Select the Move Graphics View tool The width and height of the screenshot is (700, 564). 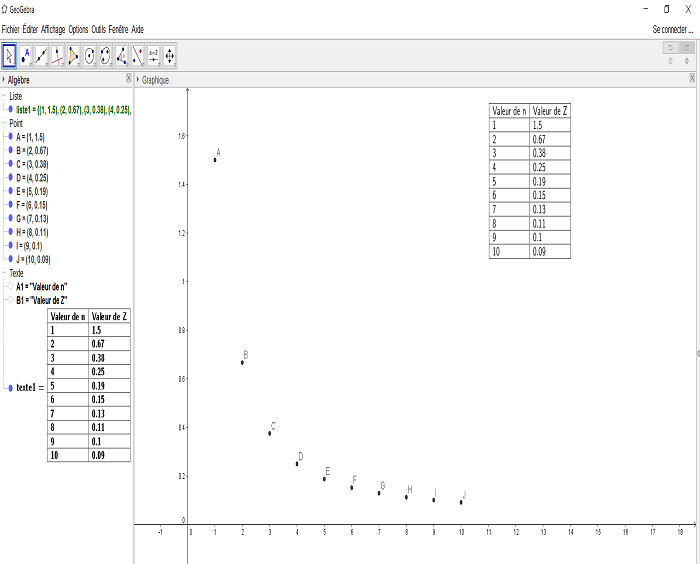click(x=169, y=55)
